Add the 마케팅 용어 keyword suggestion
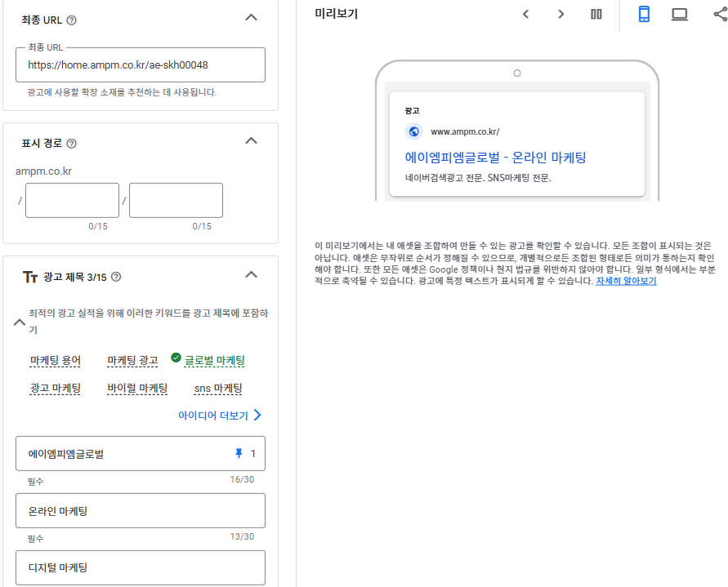Viewport: 728px width, 587px height. [56, 361]
